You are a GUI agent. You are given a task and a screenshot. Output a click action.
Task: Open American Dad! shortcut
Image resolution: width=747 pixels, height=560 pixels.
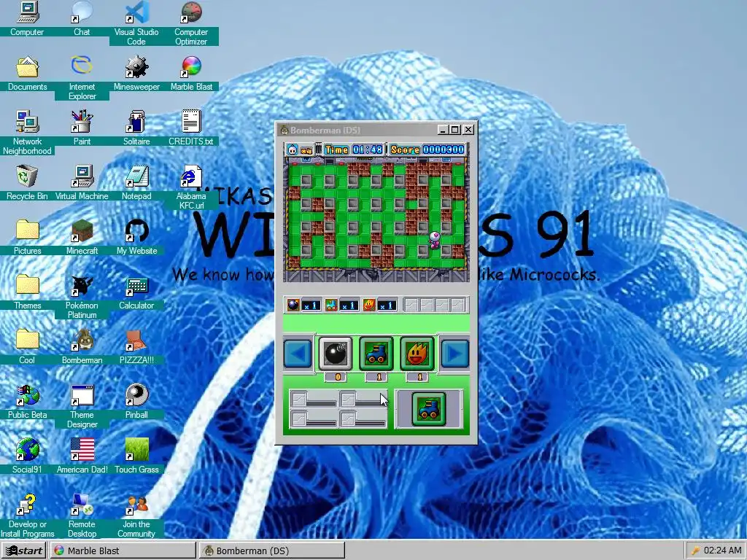coord(82,456)
